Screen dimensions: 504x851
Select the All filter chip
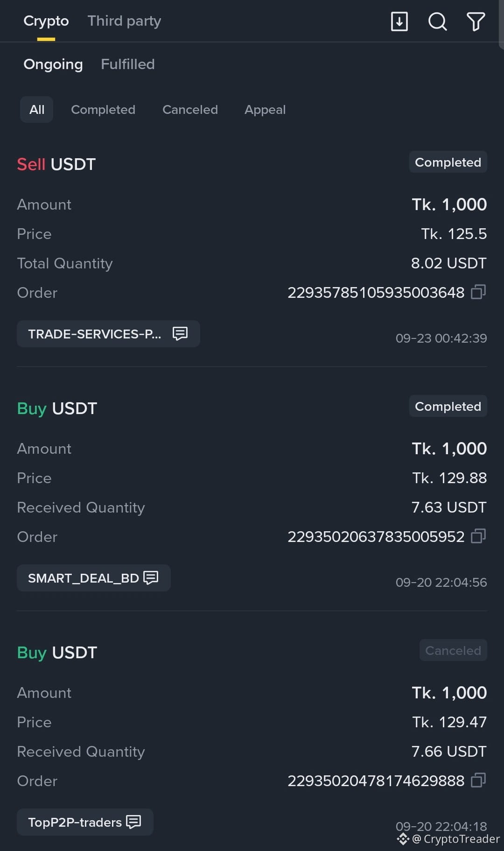coord(36,110)
